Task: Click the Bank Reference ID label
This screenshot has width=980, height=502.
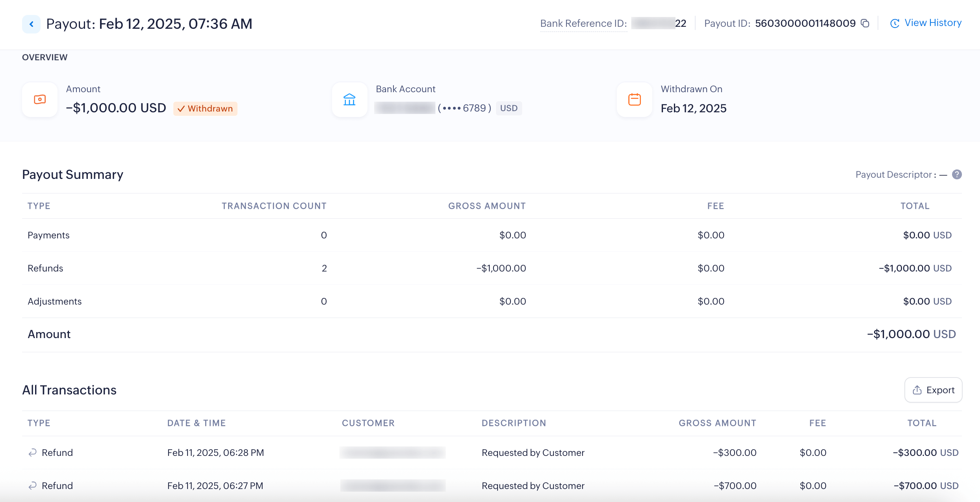Action: (583, 24)
